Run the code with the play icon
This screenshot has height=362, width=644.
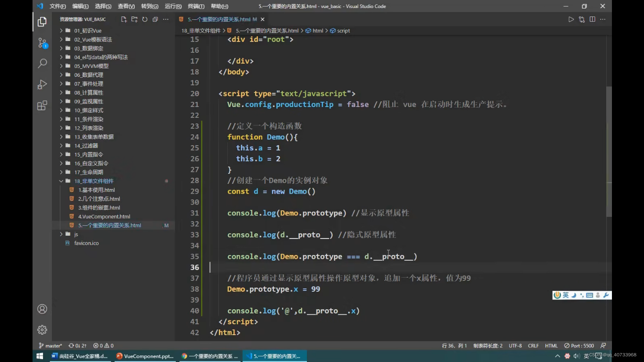(x=571, y=19)
